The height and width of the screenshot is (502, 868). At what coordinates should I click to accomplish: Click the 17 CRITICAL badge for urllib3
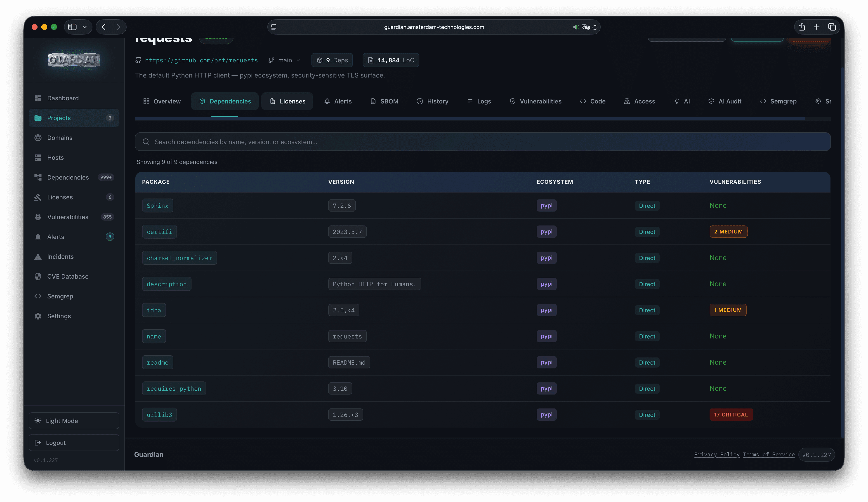[731, 415]
